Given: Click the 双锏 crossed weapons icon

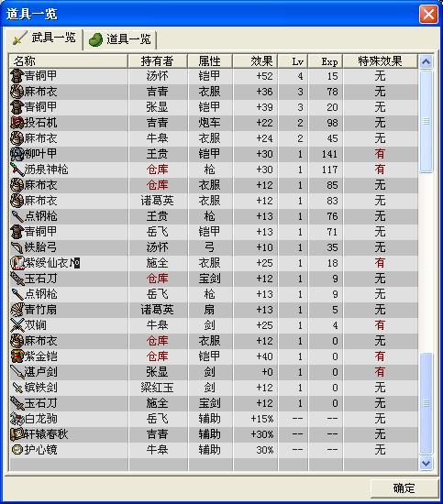Looking at the screenshot, I should (x=17, y=325).
